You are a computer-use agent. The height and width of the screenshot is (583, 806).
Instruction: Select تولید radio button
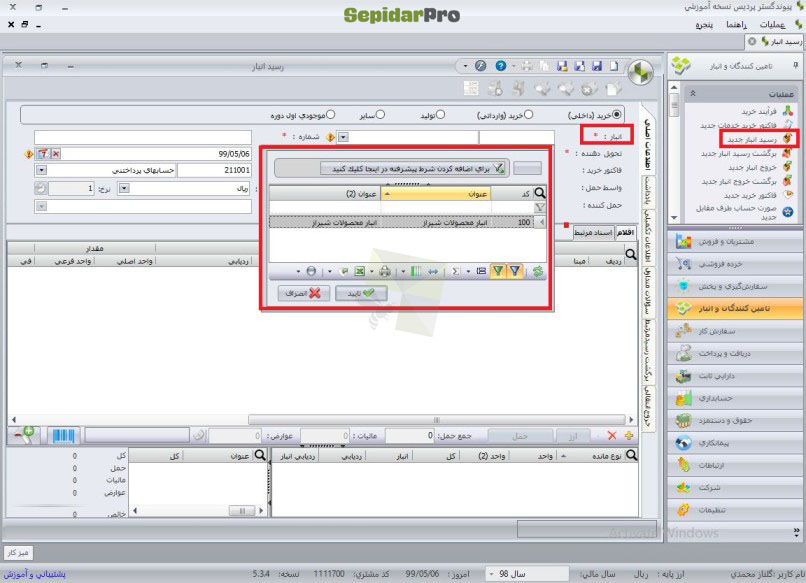pyautogui.click(x=440, y=114)
